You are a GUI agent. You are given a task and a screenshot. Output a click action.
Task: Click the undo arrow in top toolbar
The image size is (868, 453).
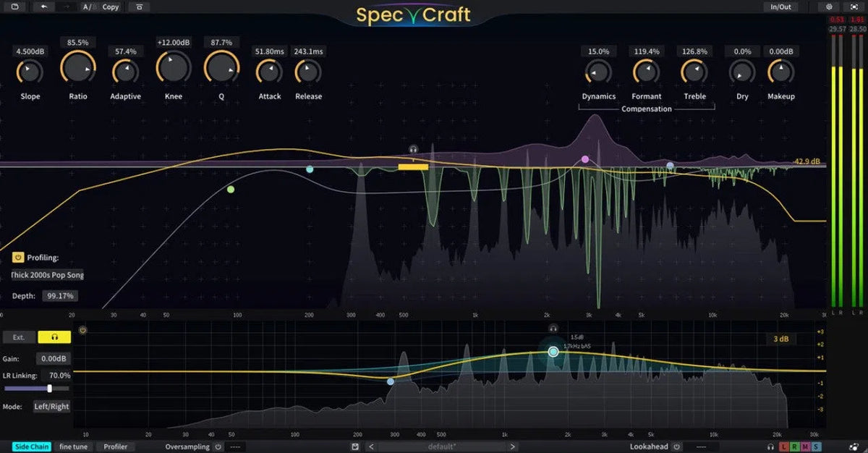click(44, 7)
